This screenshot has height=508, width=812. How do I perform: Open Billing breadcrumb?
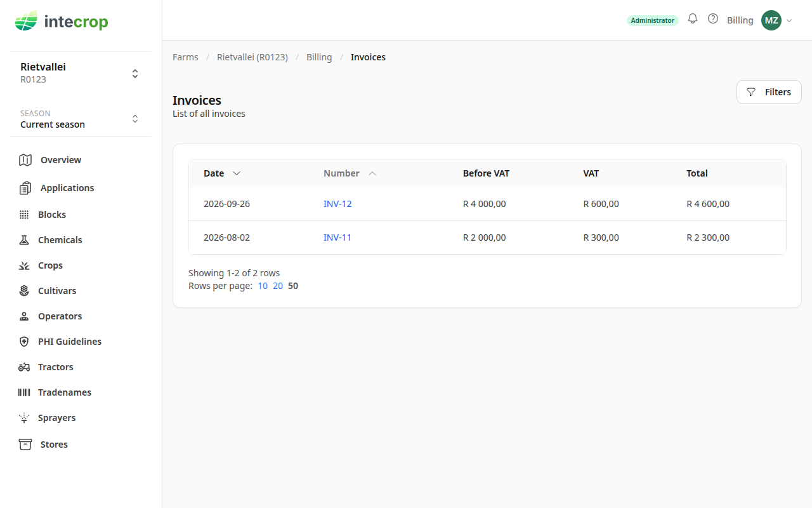[x=319, y=57]
